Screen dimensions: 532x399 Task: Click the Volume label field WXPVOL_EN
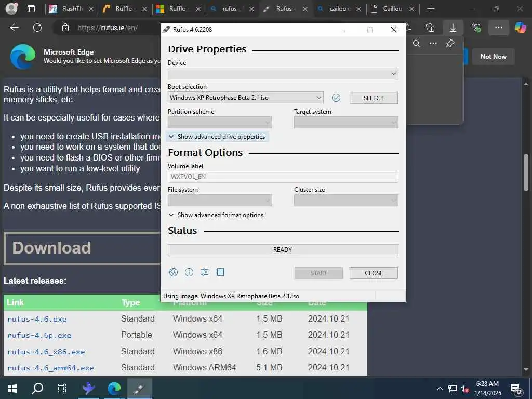[283, 177]
